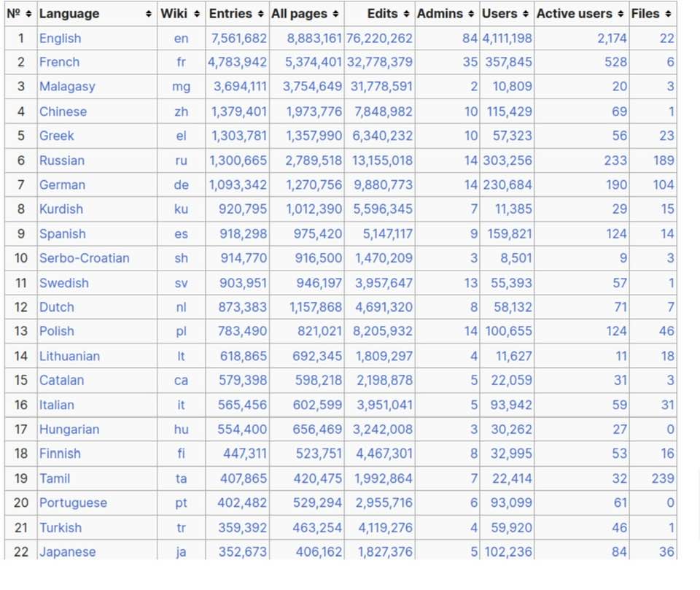Open the 'de' wiki code link

pos(182,185)
